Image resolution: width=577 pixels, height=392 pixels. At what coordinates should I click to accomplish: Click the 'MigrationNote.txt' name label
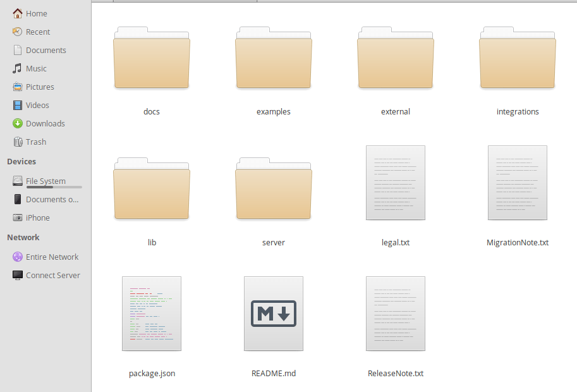tap(518, 242)
